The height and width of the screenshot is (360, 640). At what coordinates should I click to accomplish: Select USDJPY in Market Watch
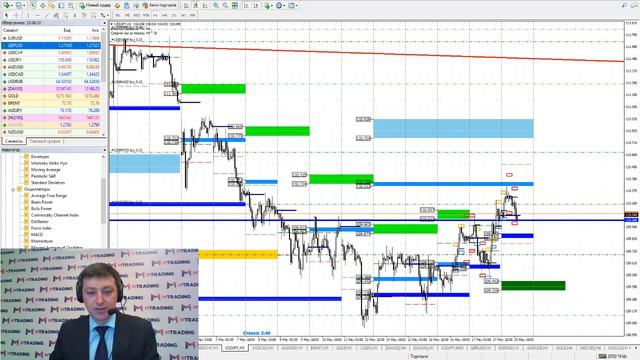pos(51,60)
